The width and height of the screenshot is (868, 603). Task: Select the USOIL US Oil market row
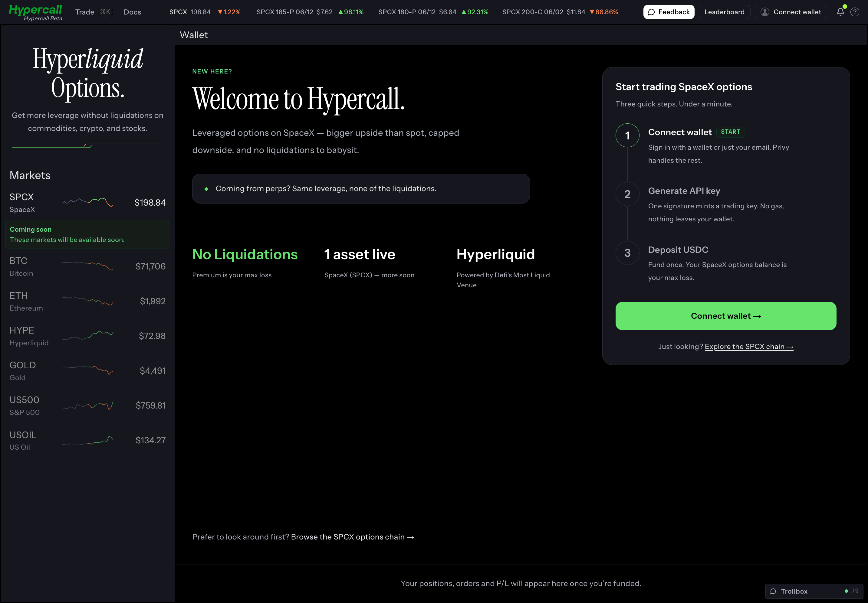87,440
